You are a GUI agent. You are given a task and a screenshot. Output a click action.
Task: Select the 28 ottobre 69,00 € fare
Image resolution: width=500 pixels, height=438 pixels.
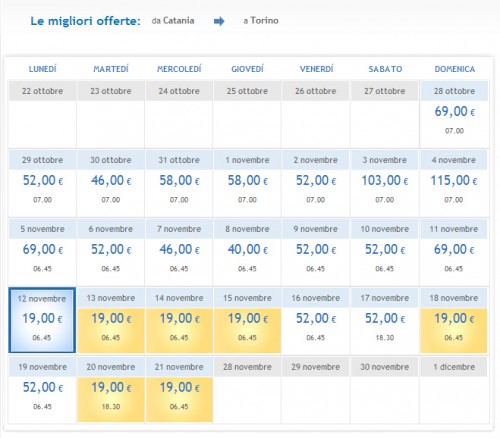(454, 114)
